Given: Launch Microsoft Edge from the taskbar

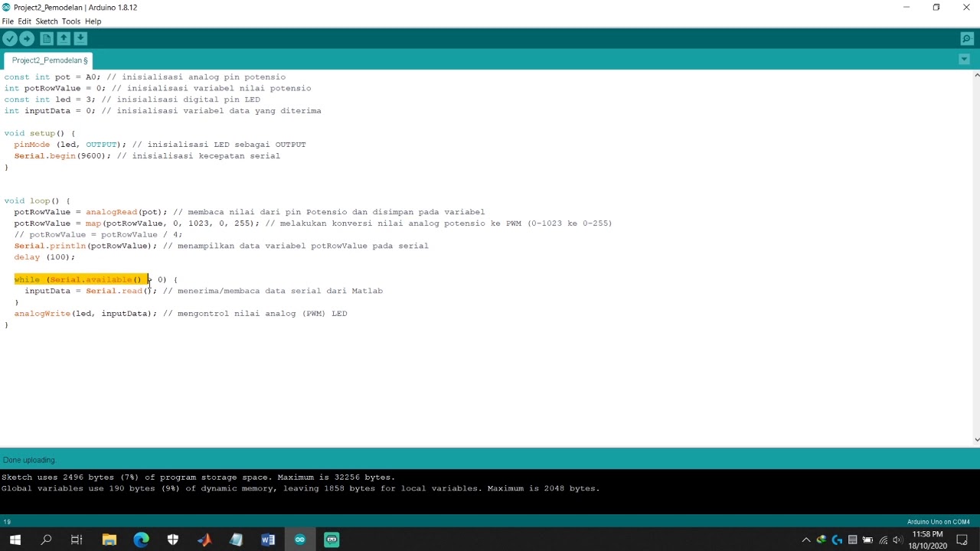Looking at the screenshot, I should click(x=141, y=540).
